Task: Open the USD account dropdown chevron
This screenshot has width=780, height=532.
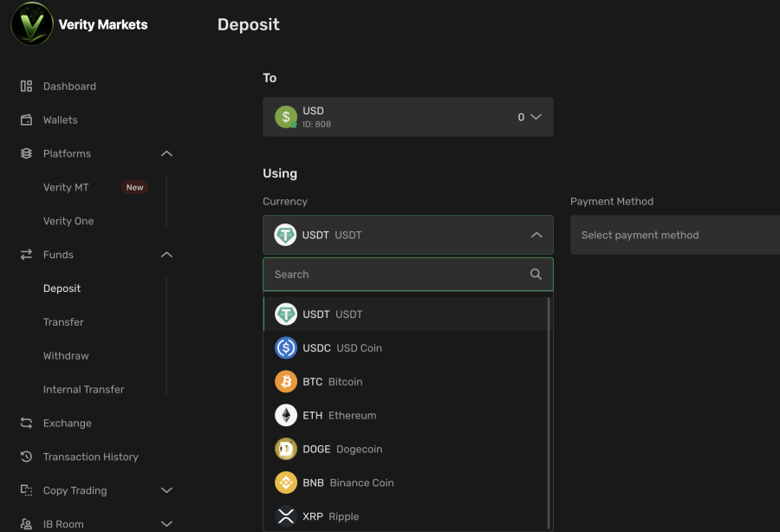Action: (x=536, y=117)
